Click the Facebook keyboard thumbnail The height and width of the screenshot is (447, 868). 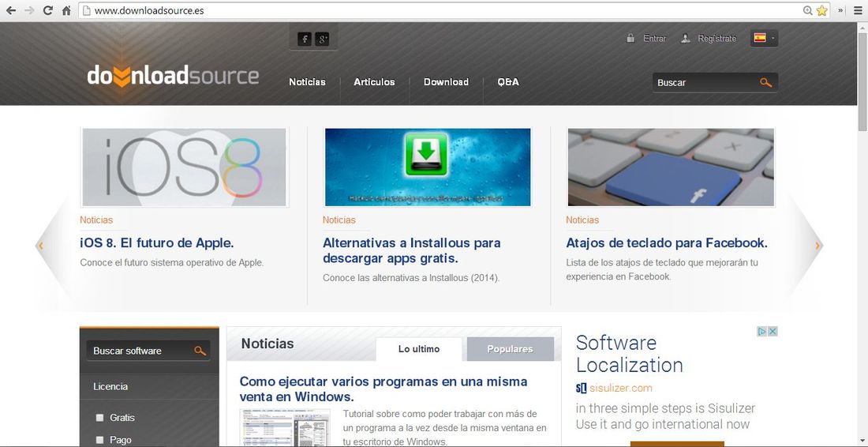point(671,167)
